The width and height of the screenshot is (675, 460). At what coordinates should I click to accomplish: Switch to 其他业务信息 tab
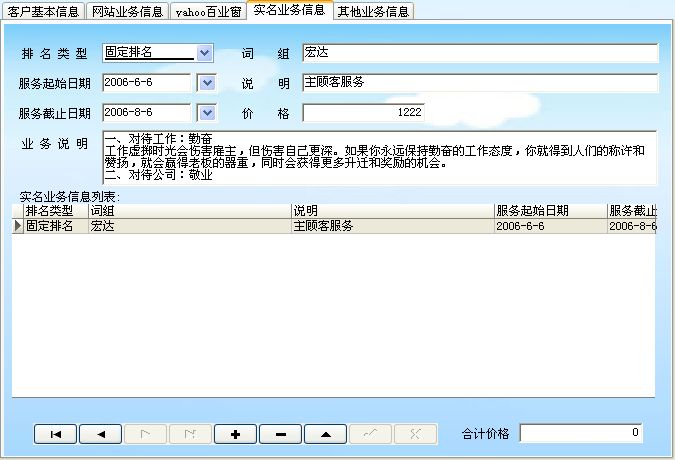[x=373, y=12]
